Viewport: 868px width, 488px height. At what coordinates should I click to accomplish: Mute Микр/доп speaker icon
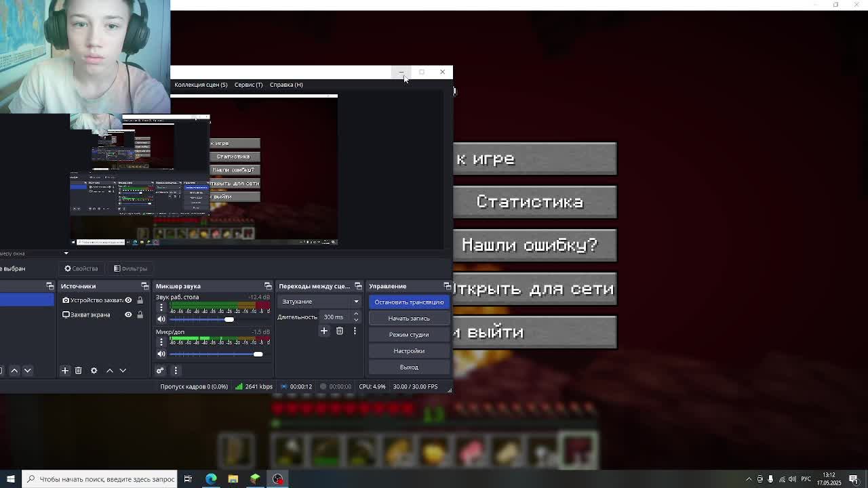[x=161, y=354]
